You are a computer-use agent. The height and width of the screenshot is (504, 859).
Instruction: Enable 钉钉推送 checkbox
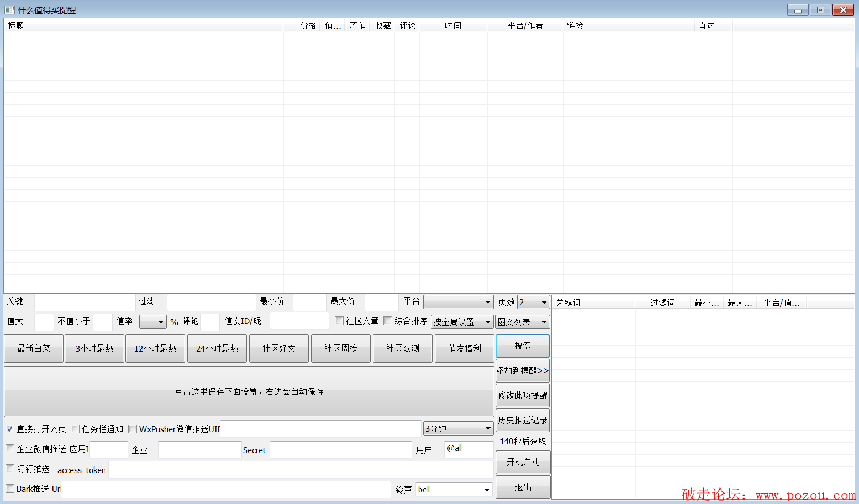(x=10, y=469)
